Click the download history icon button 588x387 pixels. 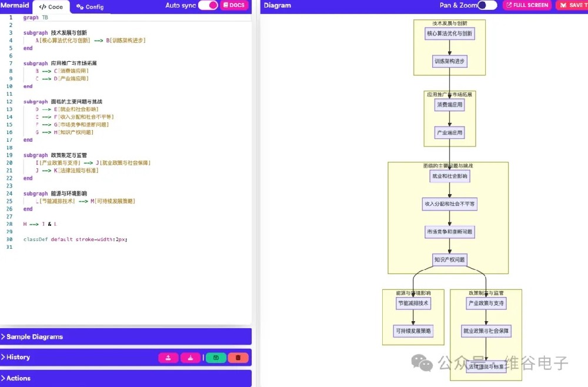click(191, 358)
